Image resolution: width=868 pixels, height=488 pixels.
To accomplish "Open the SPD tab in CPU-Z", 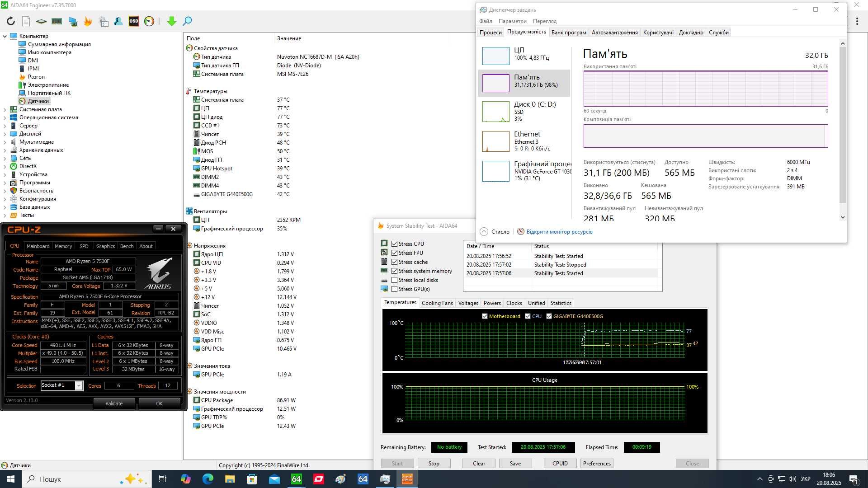I will click(x=84, y=246).
